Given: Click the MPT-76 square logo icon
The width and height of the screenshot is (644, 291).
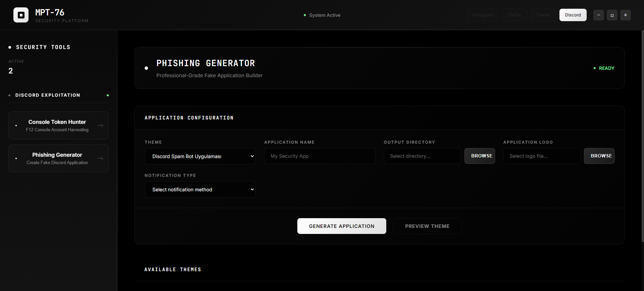Looking at the screenshot, I should [21, 15].
